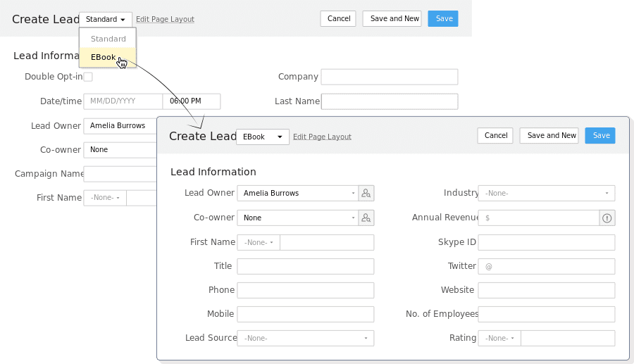Viewport: 634px width, 364px height.
Task: Open the Standard layout dropdown
Action: pos(106,19)
